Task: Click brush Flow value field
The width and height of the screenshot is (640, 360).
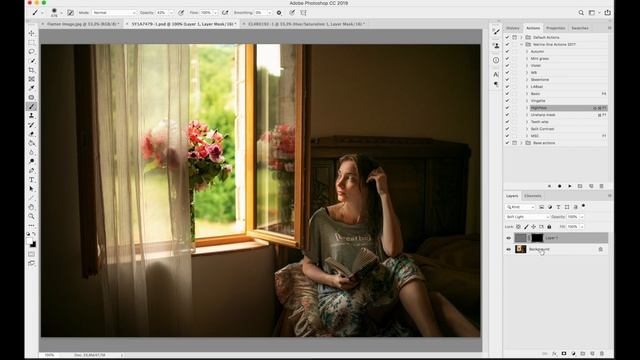Action: pos(207,13)
